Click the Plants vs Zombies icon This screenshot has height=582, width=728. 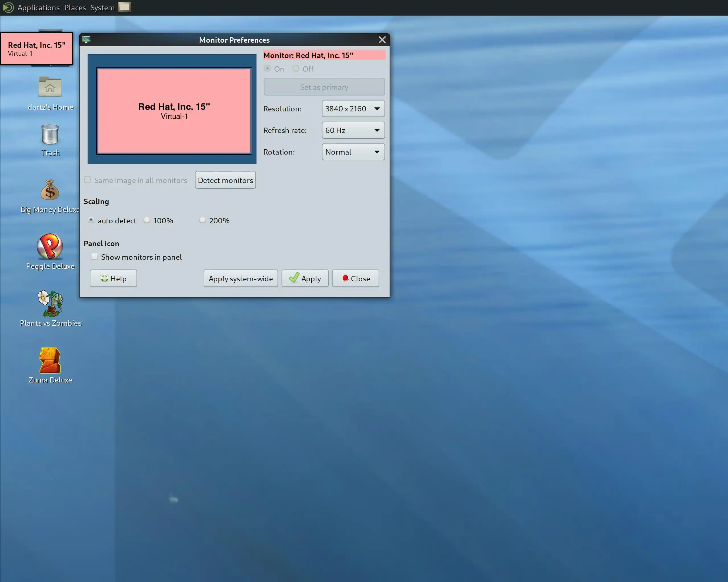(50, 303)
